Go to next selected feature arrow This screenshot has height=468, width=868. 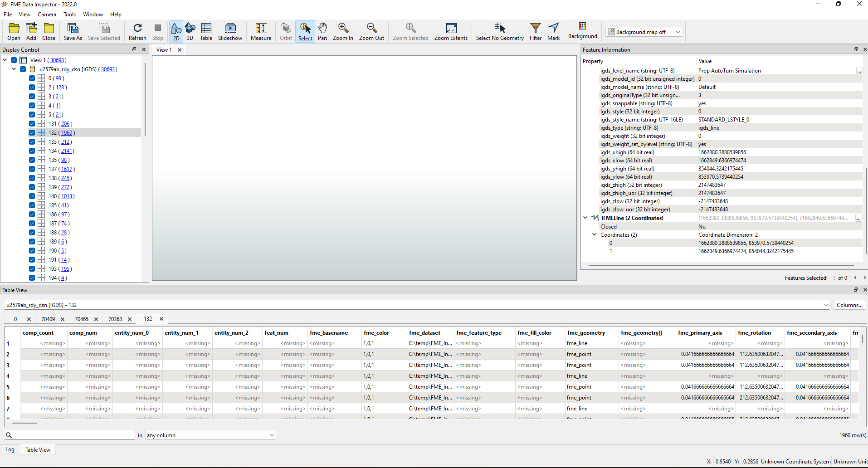(865, 278)
